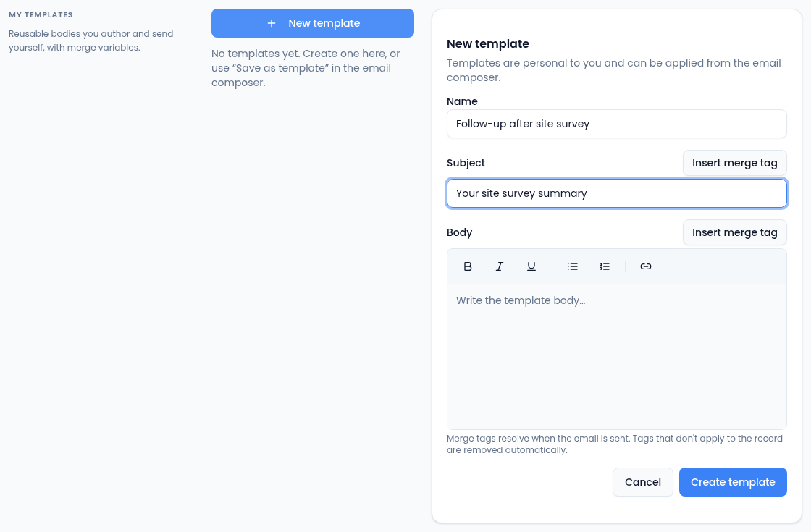The height and width of the screenshot is (532, 811).
Task: Click the merge tags help note
Action: tap(615, 444)
